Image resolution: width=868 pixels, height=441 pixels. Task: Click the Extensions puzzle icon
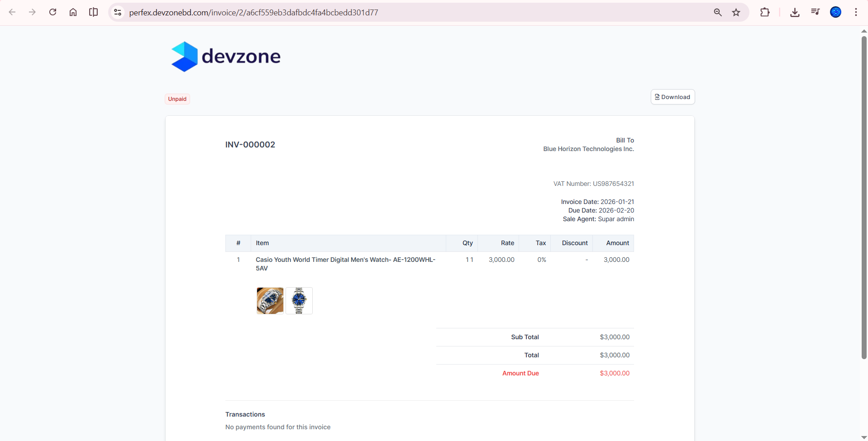(765, 12)
